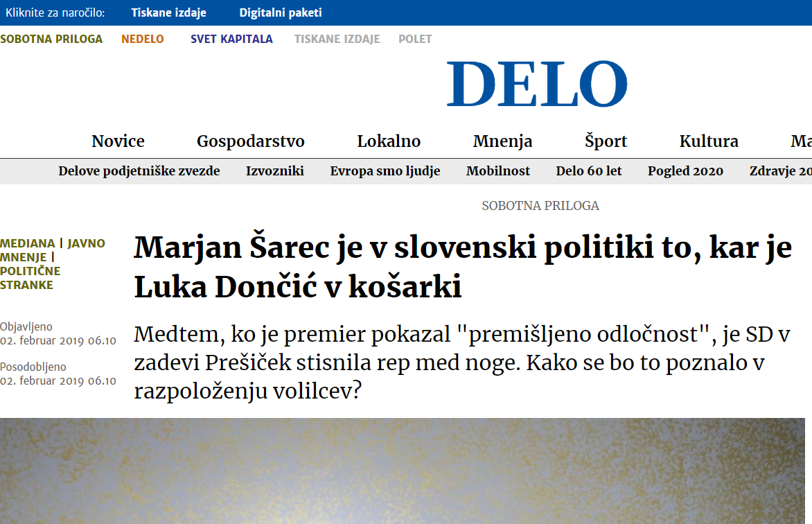812x524 pixels.
Task: Open the Mobilnost submenu link
Action: pyautogui.click(x=497, y=171)
